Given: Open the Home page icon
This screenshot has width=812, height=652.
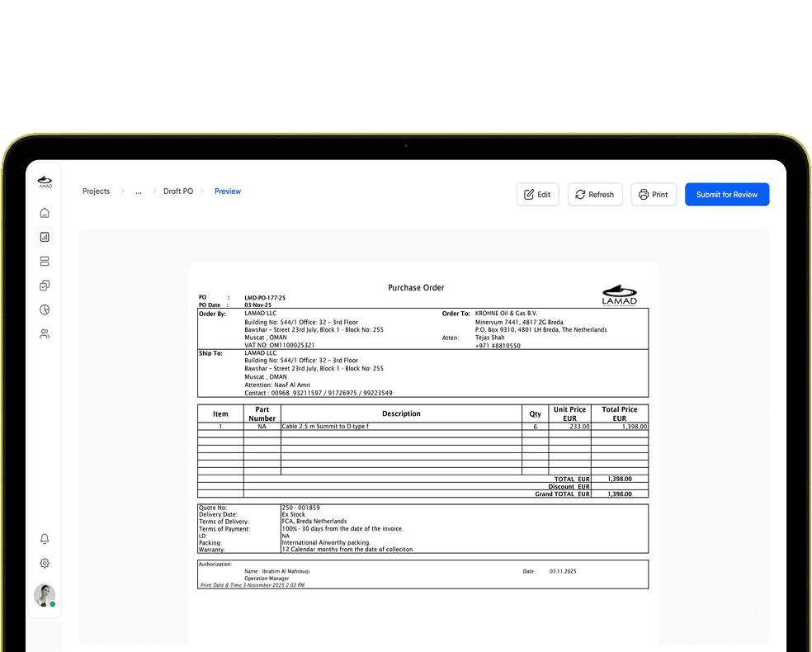Looking at the screenshot, I should (45, 213).
